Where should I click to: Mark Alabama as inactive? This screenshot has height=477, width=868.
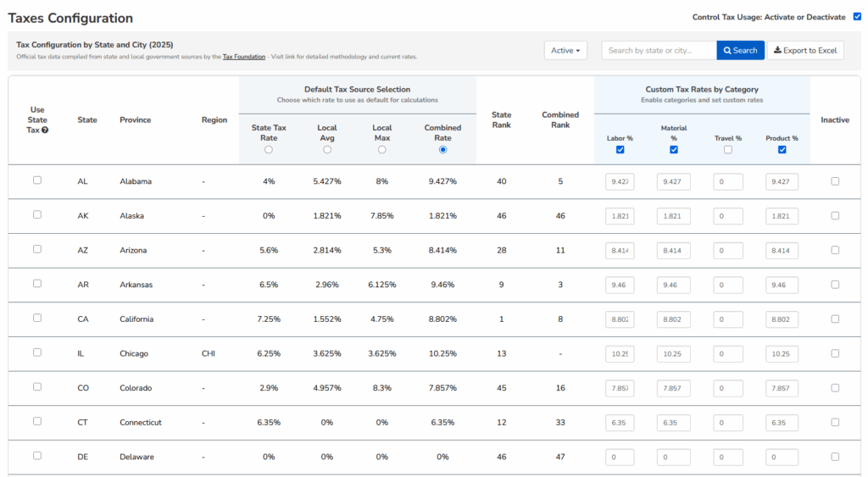click(x=835, y=181)
